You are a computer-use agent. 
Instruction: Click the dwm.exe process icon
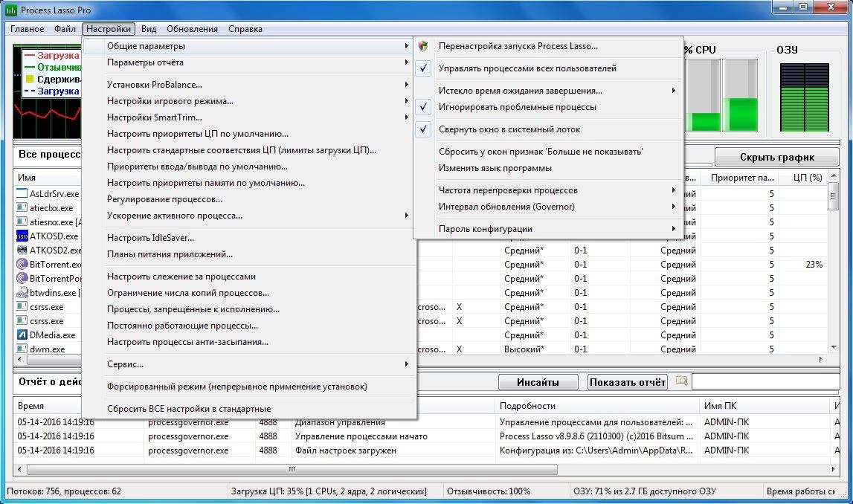22,349
